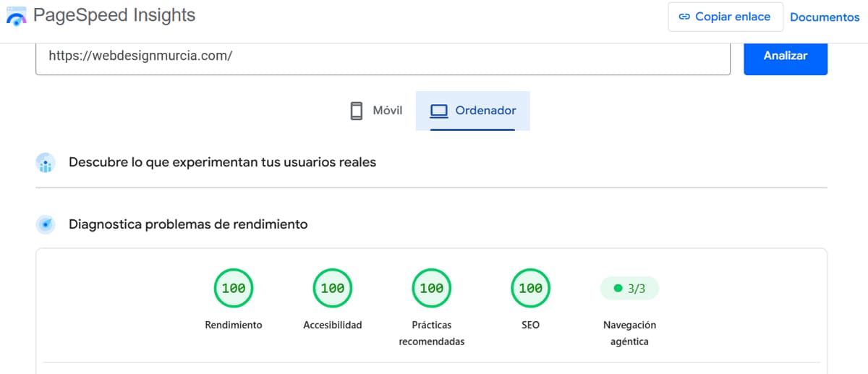
Task: Open the Documentos link
Action: 825,17
